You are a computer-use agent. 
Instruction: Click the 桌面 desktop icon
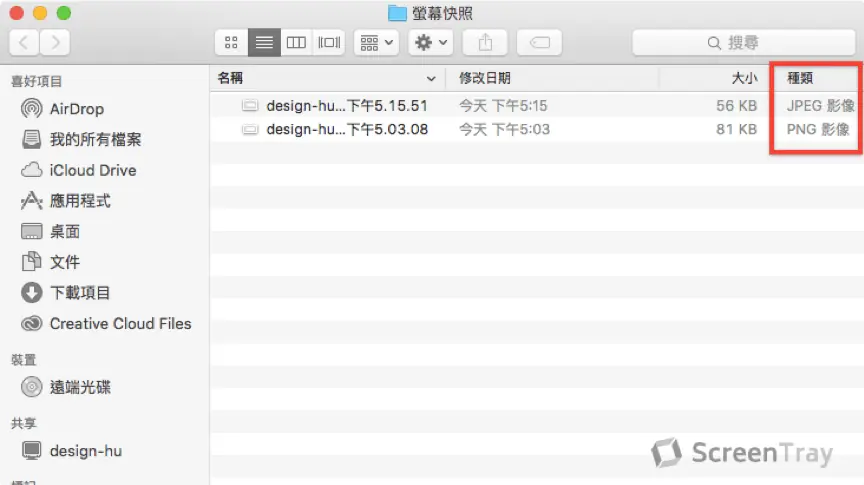coord(31,231)
